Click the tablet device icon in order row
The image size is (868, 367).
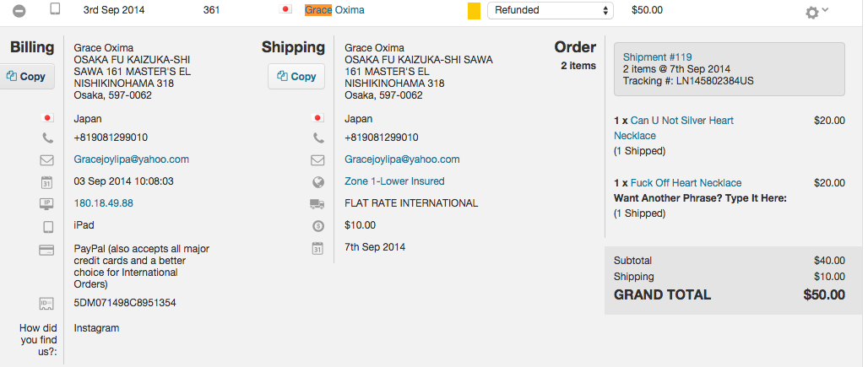[55, 10]
